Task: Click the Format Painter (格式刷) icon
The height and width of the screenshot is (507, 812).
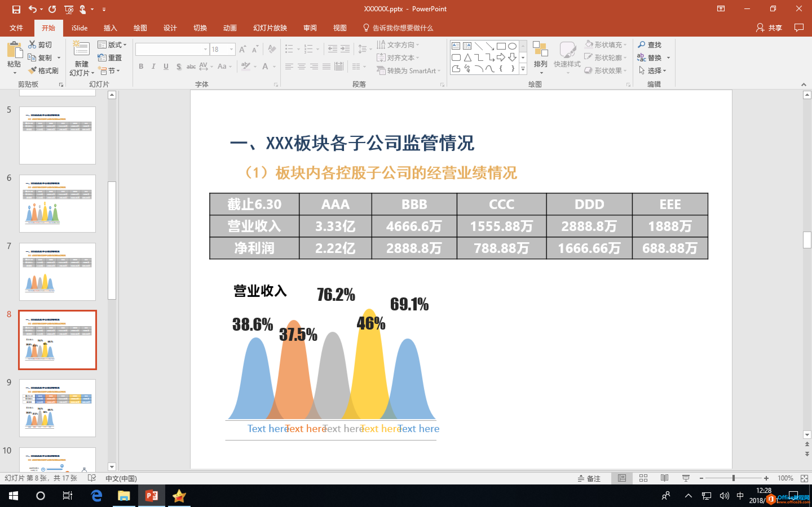Action: pyautogui.click(x=32, y=70)
